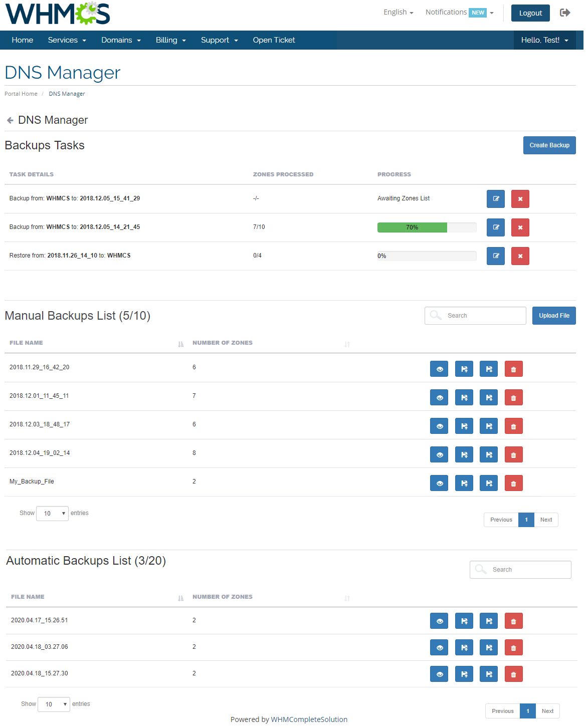Viewport: 588px width, 728px height.
Task: Delete the My_Backup_File backup
Action: pos(513,483)
